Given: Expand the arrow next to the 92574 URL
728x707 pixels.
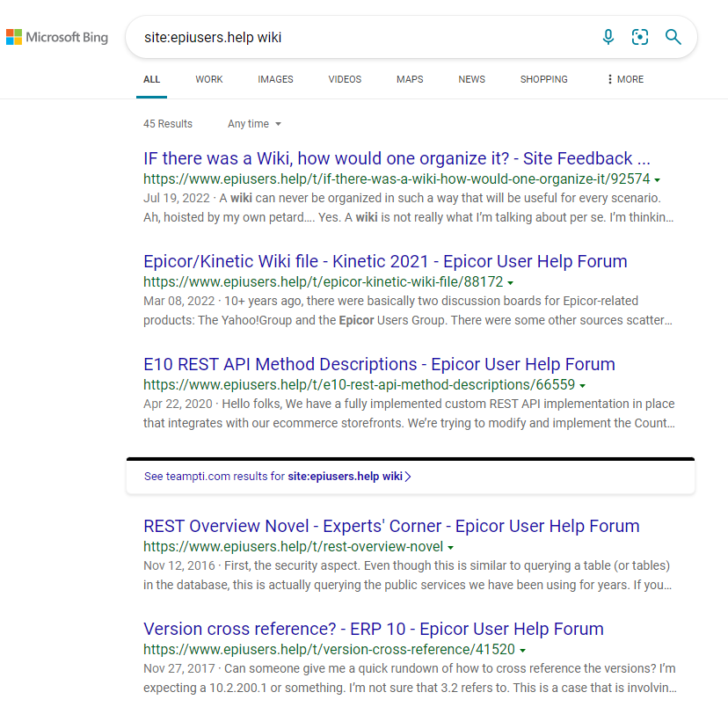Looking at the screenshot, I should [658, 180].
